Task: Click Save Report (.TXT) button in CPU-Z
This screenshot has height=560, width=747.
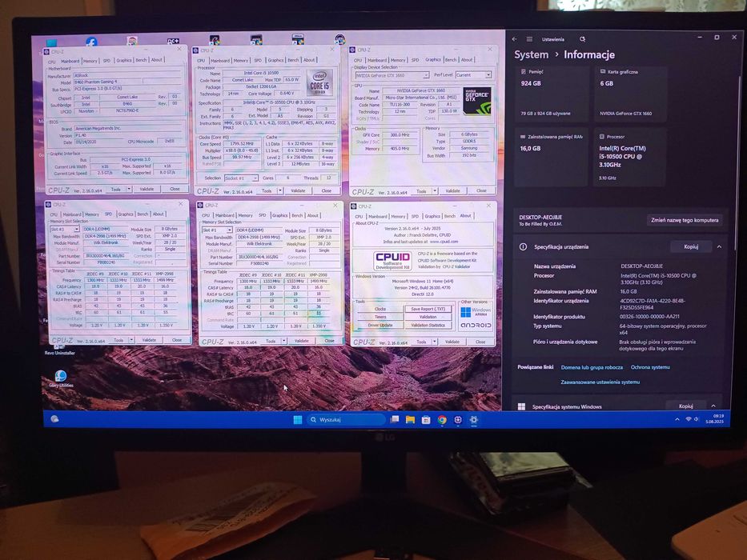Action: point(428,309)
